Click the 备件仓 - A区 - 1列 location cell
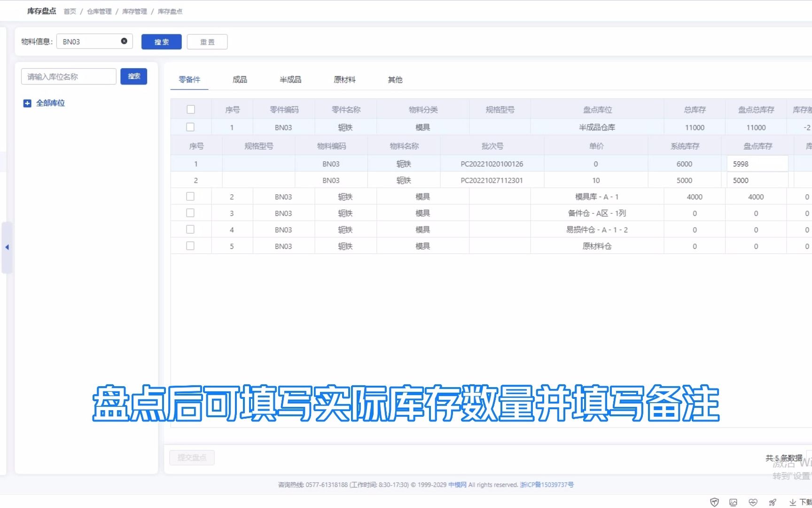Image resolution: width=812 pixels, height=508 pixels. pyautogui.click(x=597, y=213)
